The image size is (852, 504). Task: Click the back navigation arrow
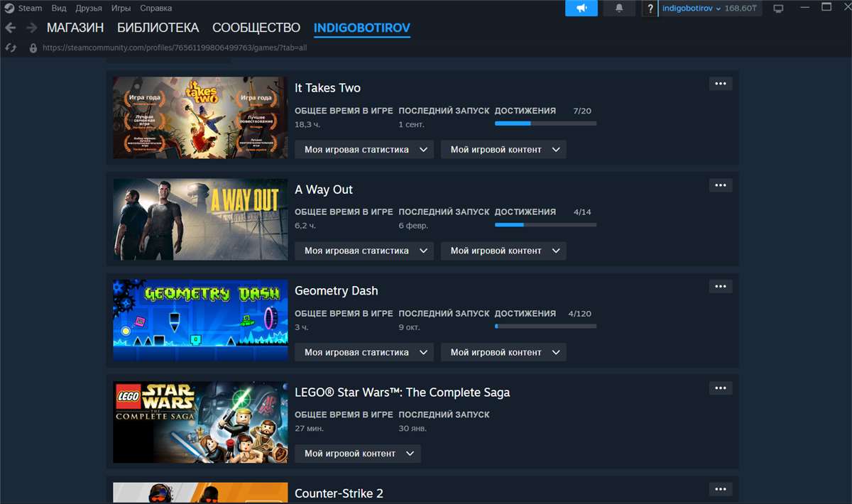tap(10, 28)
